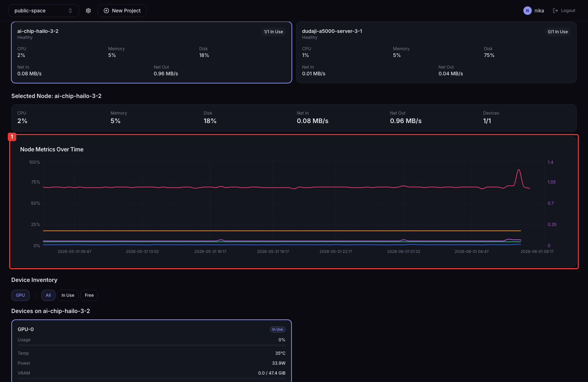Filter devices to Free only

coord(89,295)
